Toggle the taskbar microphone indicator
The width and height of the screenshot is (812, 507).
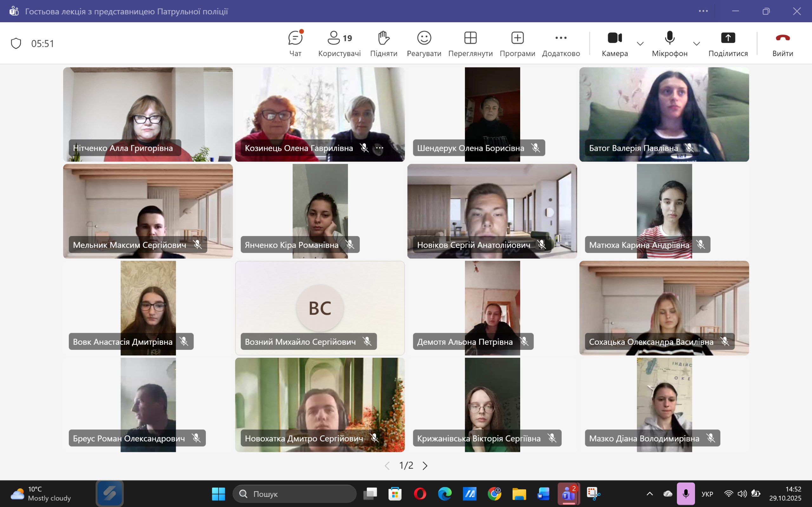click(685, 494)
